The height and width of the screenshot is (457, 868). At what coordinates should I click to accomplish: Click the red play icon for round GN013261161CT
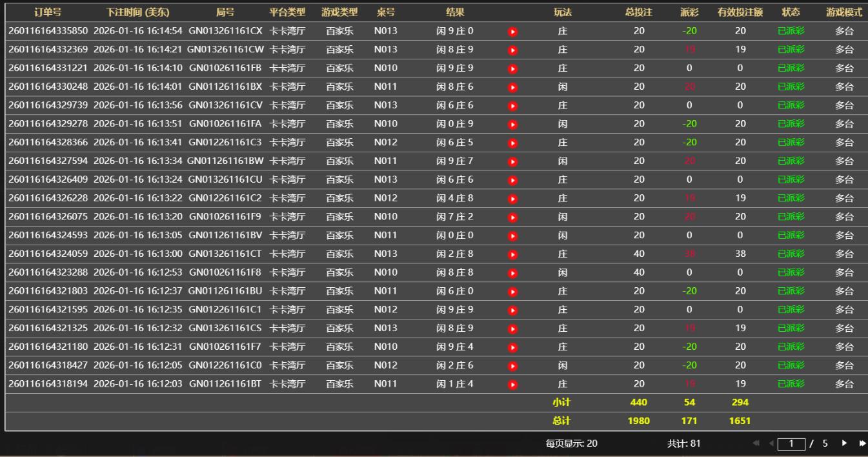pyautogui.click(x=512, y=254)
